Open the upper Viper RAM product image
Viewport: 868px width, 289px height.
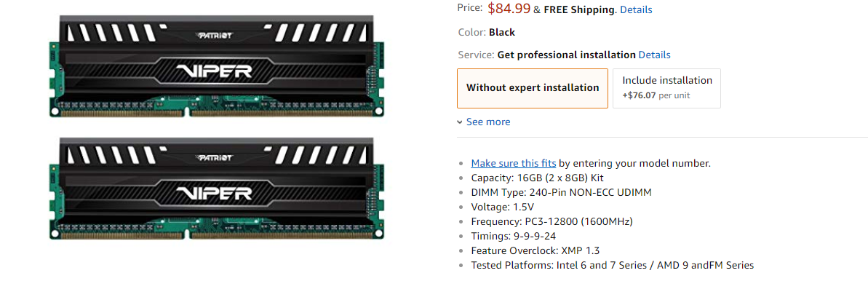(216, 66)
